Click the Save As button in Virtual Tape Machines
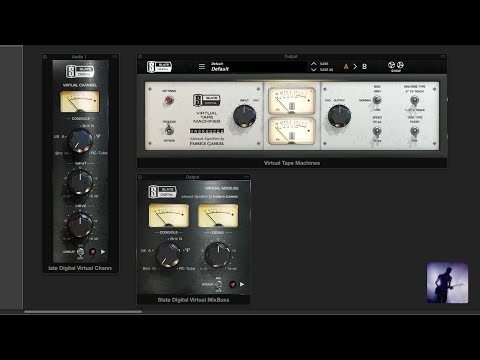 tap(326, 70)
